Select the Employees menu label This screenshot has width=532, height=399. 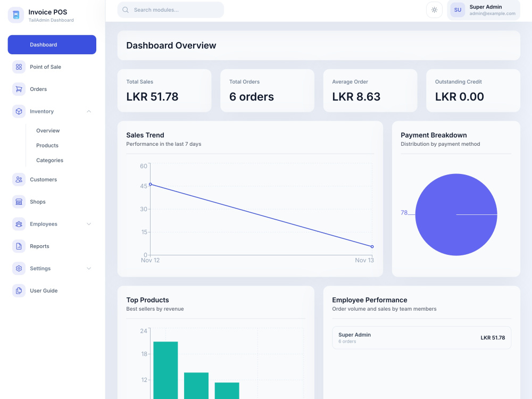pyautogui.click(x=44, y=224)
